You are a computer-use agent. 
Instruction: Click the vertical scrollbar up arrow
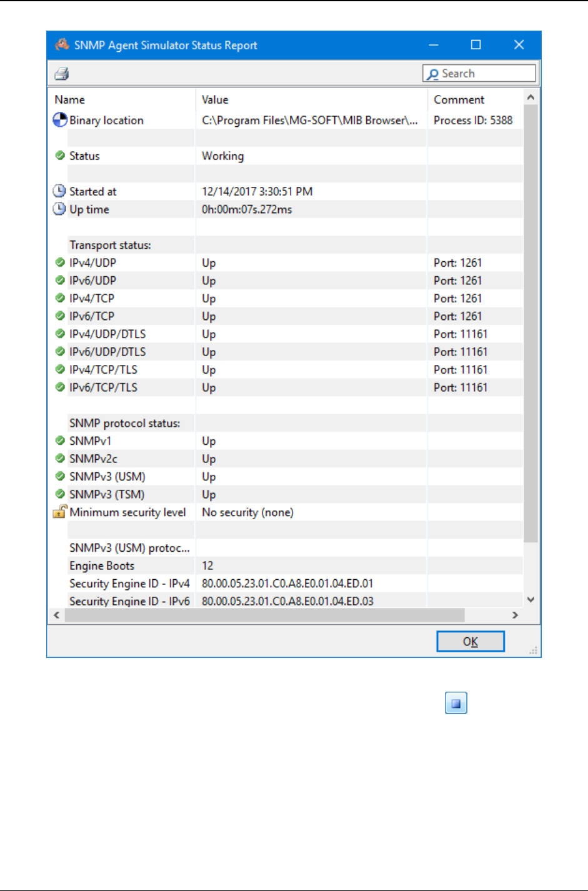(x=531, y=97)
